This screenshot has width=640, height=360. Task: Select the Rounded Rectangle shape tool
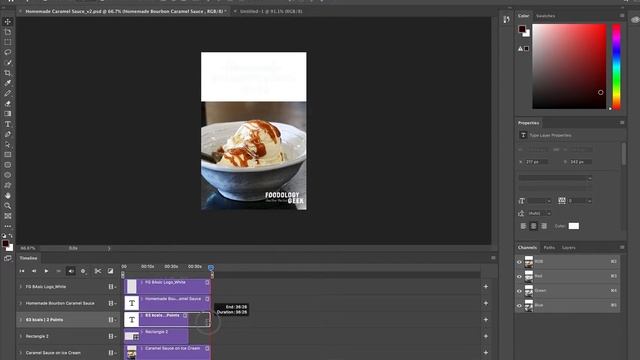click(7, 165)
